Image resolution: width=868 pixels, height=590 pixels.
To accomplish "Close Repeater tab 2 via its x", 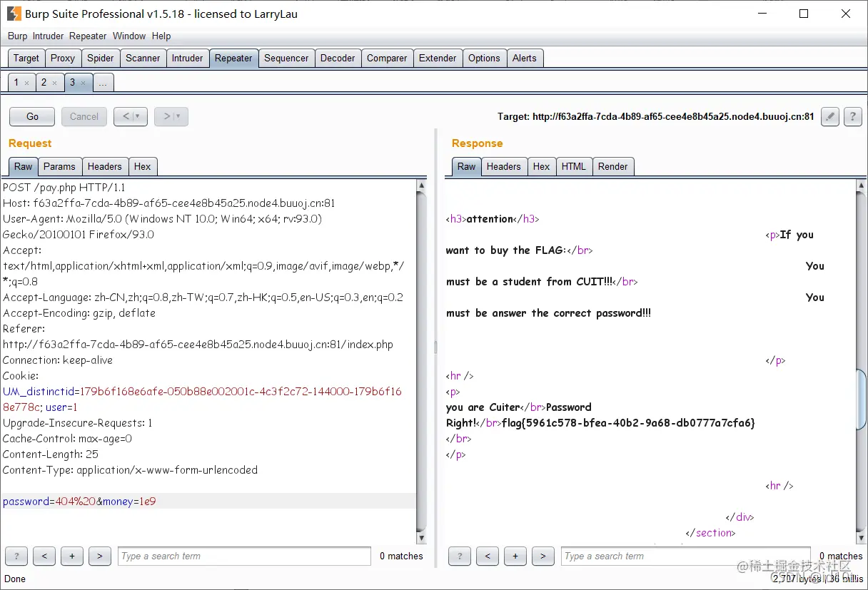I will click(55, 83).
